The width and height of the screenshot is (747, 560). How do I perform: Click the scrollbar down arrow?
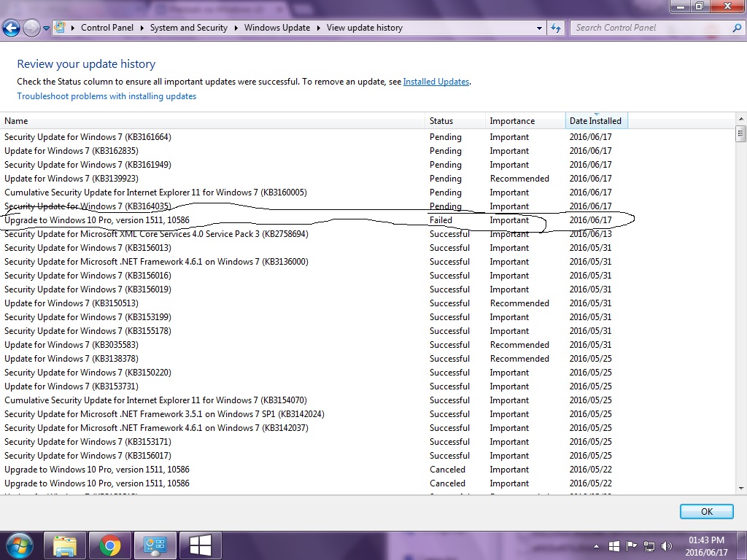point(741,488)
